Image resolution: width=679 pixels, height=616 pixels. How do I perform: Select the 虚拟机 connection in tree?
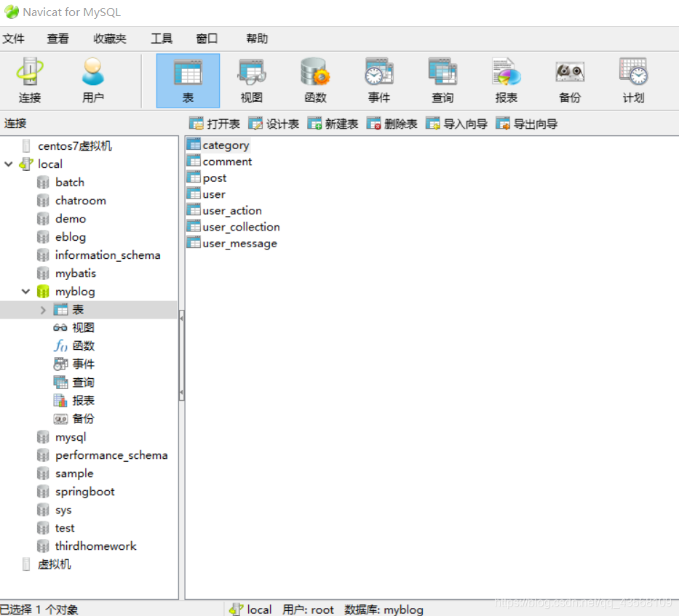tap(54, 564)
